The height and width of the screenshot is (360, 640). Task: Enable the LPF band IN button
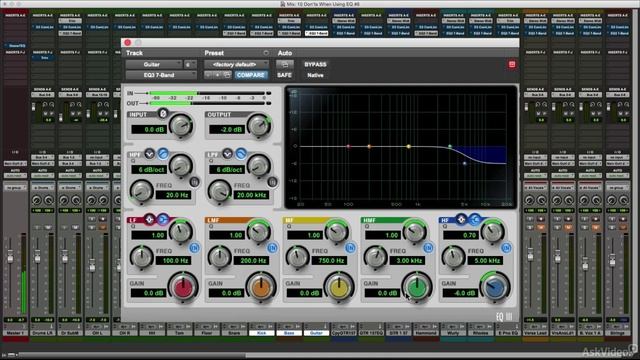(272, 182)
